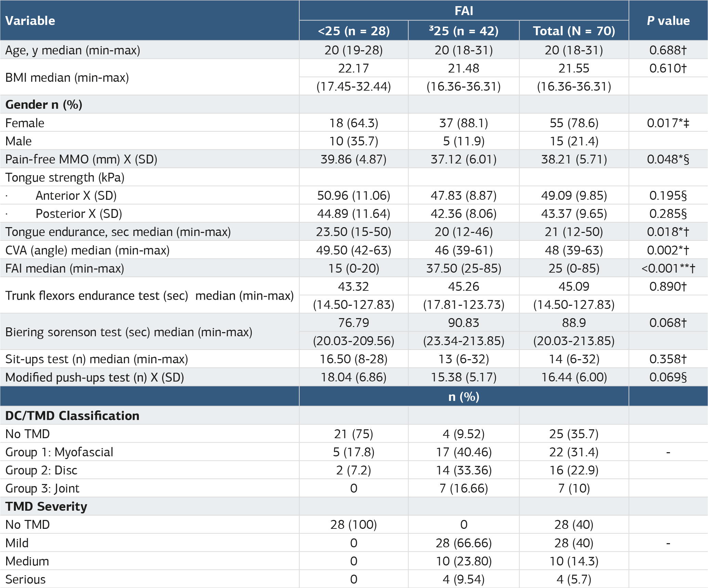Click the '37.50 (25-85)' cell
The image size is (708, 588).
[464, 269]
